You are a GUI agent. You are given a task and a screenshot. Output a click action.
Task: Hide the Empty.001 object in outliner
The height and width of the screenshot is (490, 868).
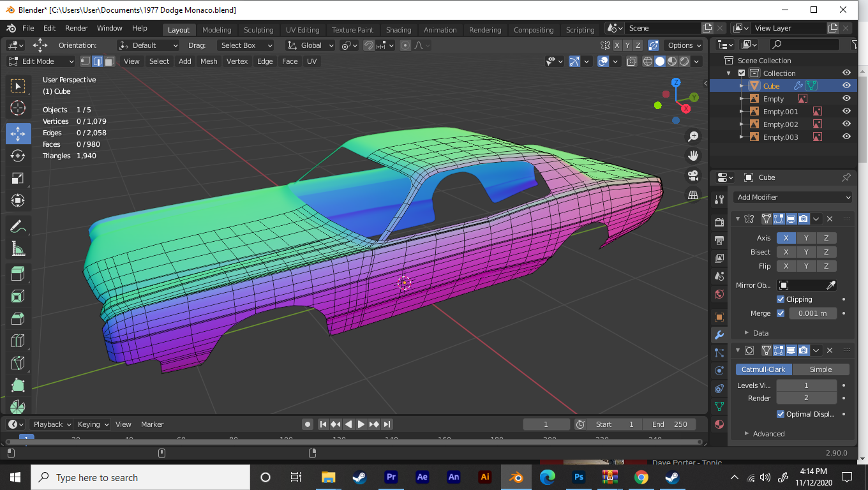coord(846,111)
